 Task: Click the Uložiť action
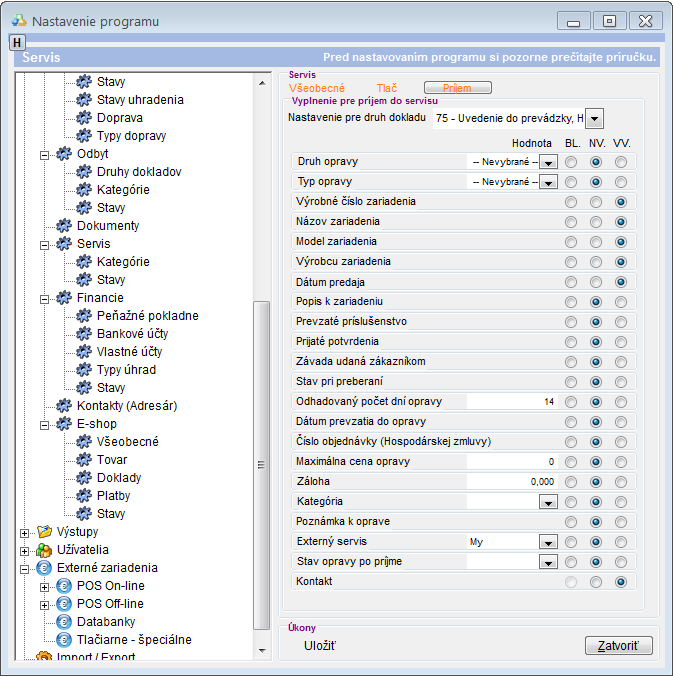(x=320, y=646)
